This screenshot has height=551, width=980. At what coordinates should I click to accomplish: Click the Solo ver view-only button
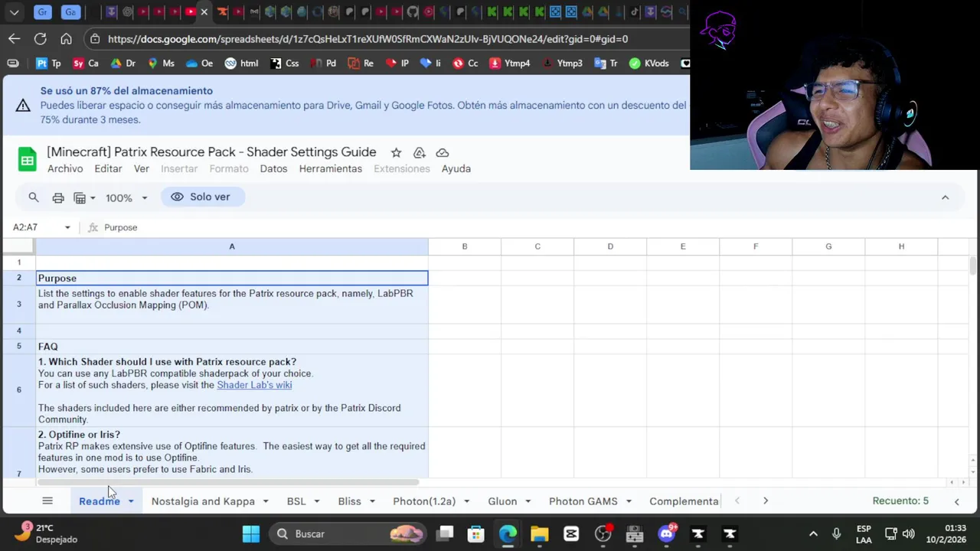(x=201, y=197)
